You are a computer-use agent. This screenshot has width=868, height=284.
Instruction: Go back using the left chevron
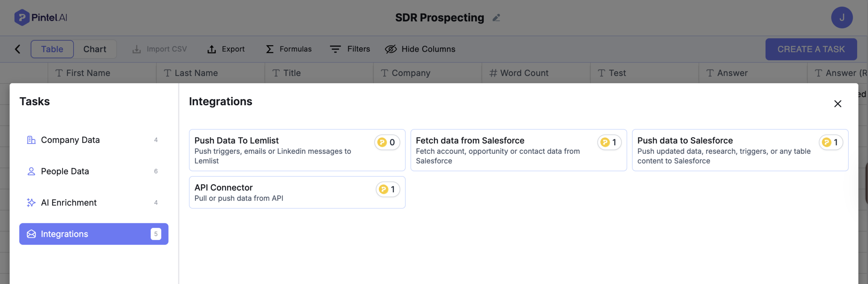tap(18, 49)
